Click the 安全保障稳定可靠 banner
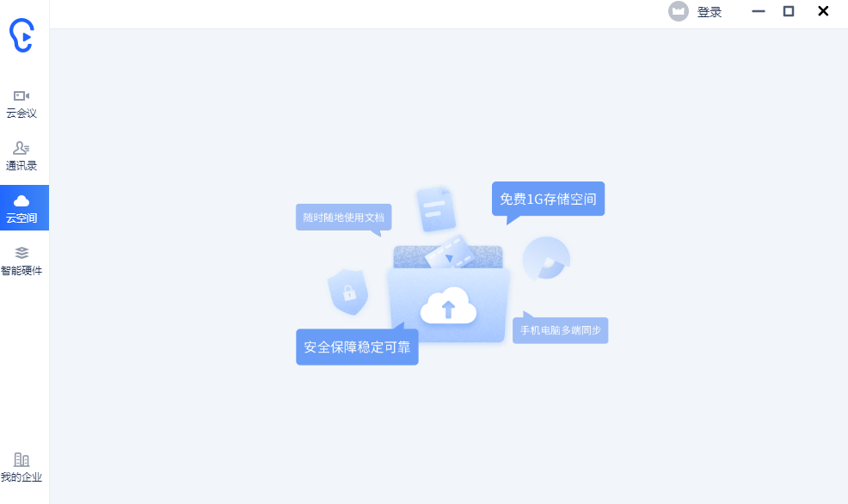 click(357, 347)
